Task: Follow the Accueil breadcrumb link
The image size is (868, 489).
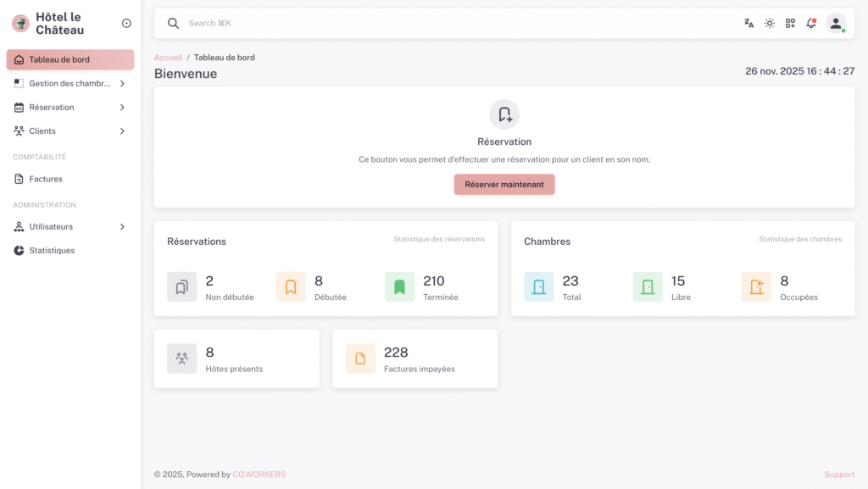Action: pos(168,58)
